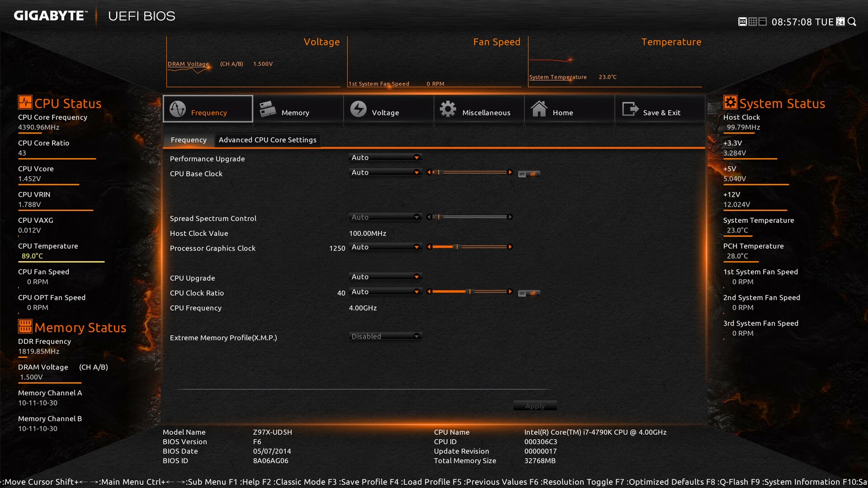The image size is (868, 488).
Task: Click the System Temperature graph label
Action: (558, 77)
